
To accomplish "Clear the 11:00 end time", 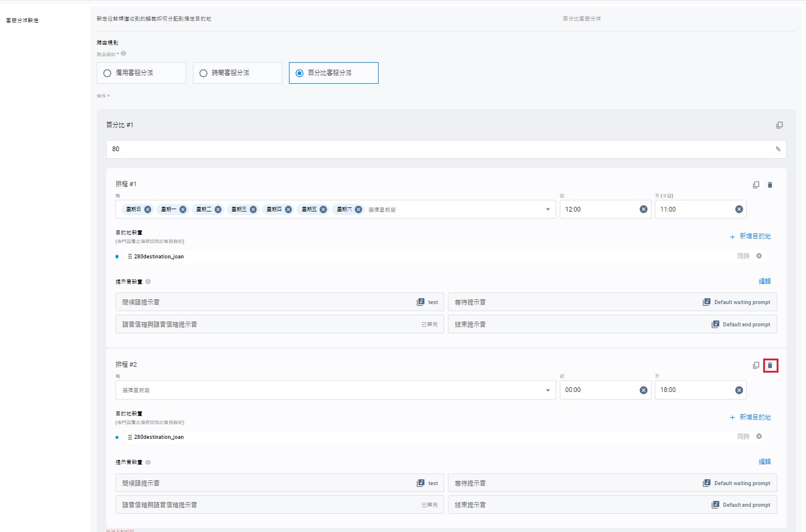I will [x=739, y=209].
